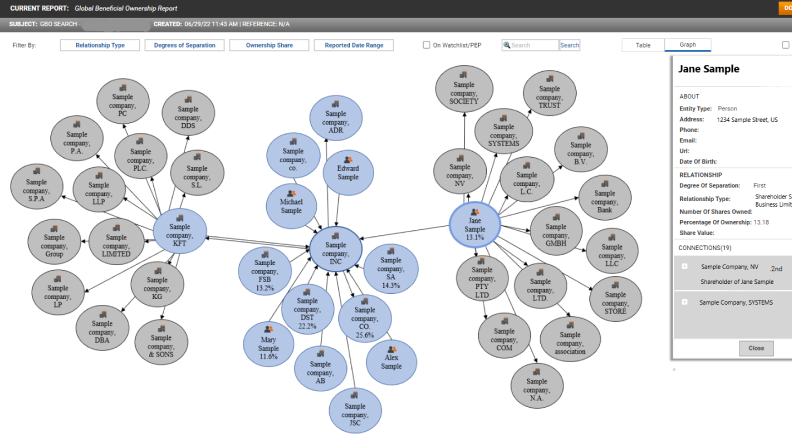Open the Ownership Share filter
This screenshot has width=792, height=446.
pos(267,45)
